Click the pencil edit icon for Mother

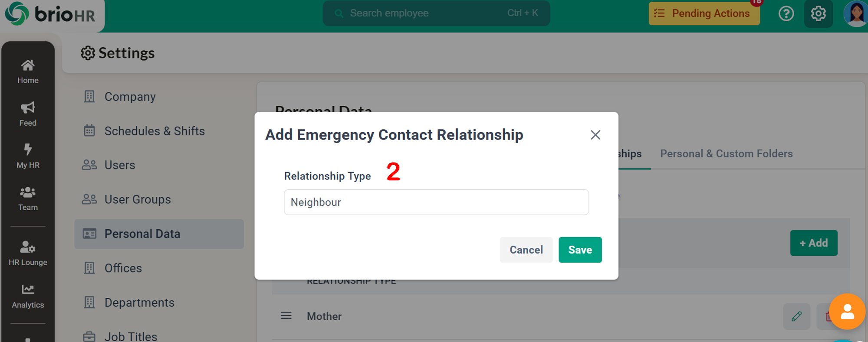[796, 316]
